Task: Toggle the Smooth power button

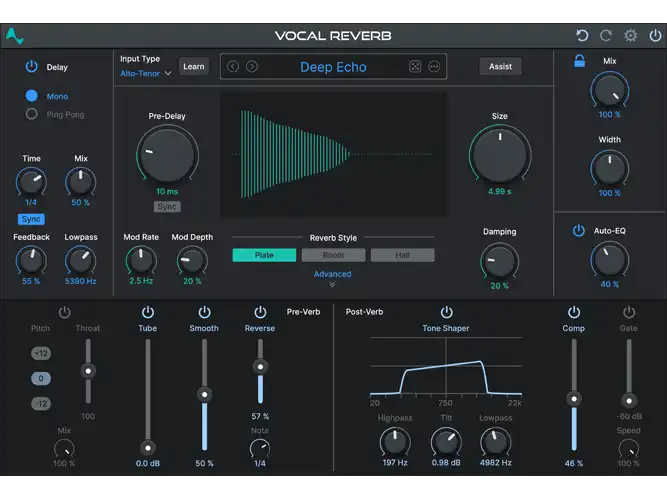Action: pyautogui.click(x=204, y=312)
